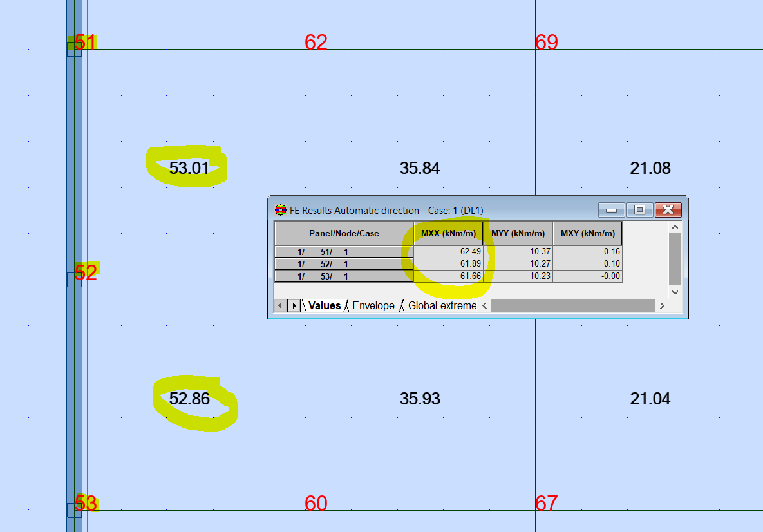Click the Panel/Node/Case column header
This screenshot has width=763, height=532.
343,233
